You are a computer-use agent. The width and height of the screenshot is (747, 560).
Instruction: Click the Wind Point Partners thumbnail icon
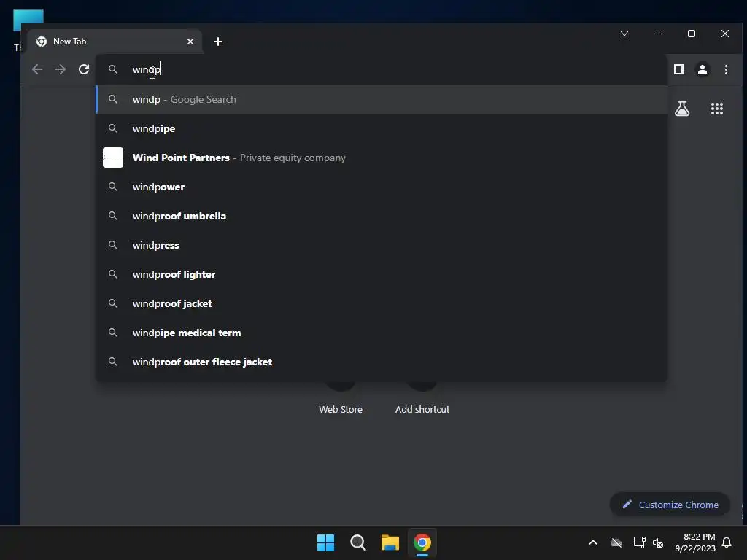tap(113, 157)
